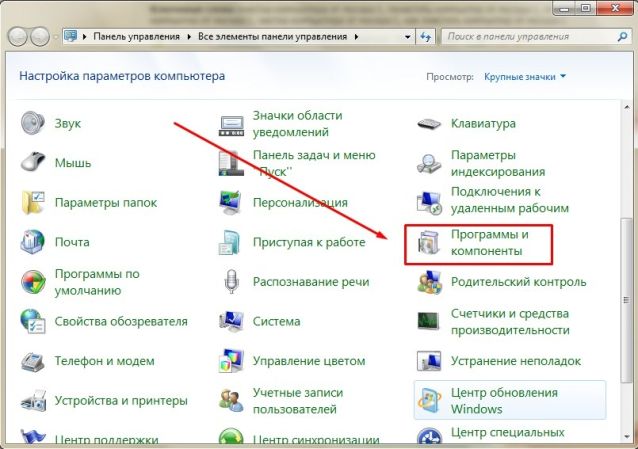
Task: Click the Родительский контроль link
Action: click(x=518, y=282)
